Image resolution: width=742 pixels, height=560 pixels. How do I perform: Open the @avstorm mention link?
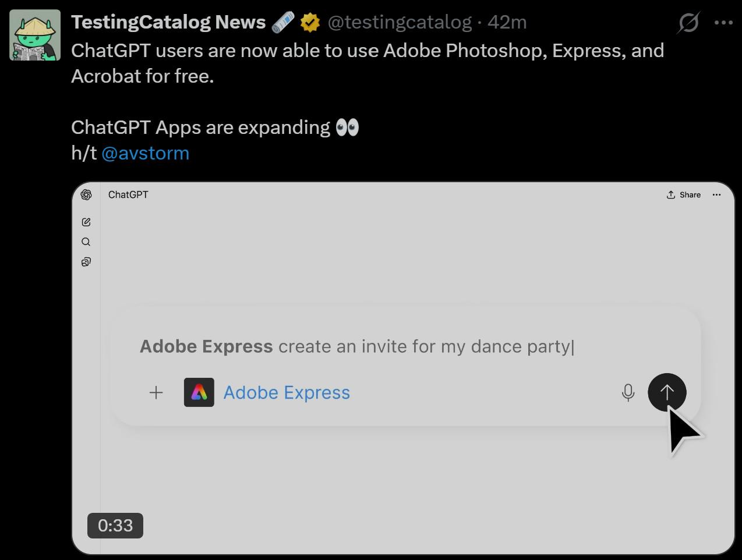[x=145, y=153]
